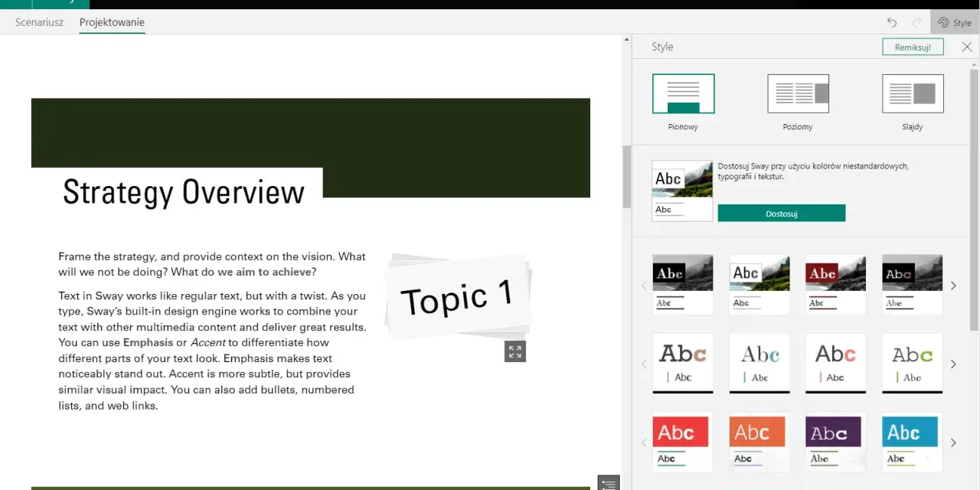980x490 pixels.
Task: Click the paragraph starting 'Text in Sway works'
Action: [x=212, y=351]
